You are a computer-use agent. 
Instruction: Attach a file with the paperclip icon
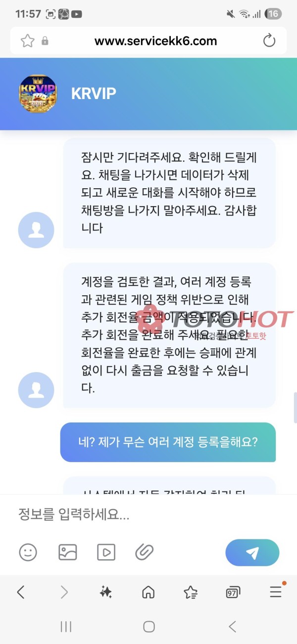[x=145, y=552]
